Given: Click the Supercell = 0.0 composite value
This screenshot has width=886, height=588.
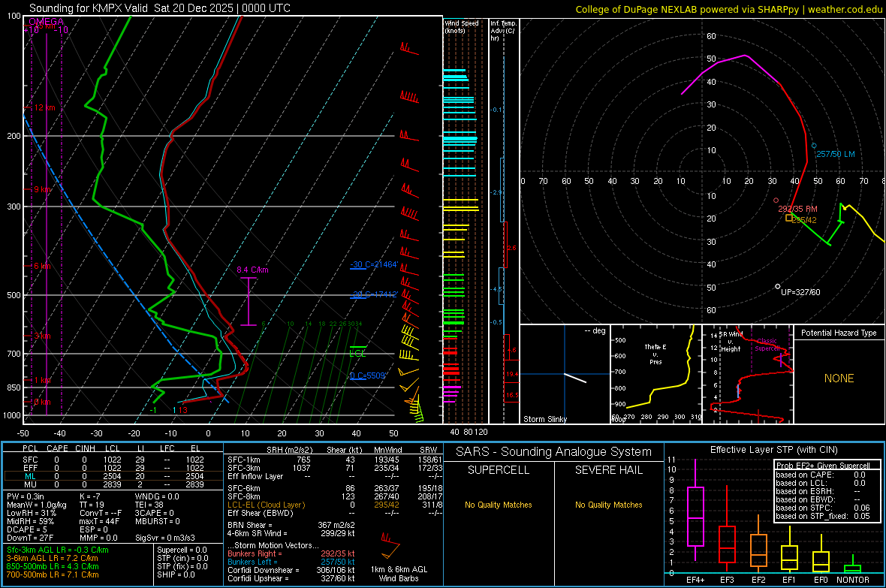Looking at the screenshot, I should pyautogui.click(x=182, y=550).
